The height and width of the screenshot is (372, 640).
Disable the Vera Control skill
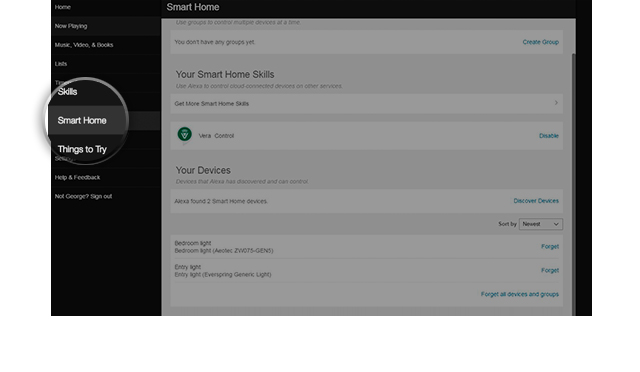point(549,136)
